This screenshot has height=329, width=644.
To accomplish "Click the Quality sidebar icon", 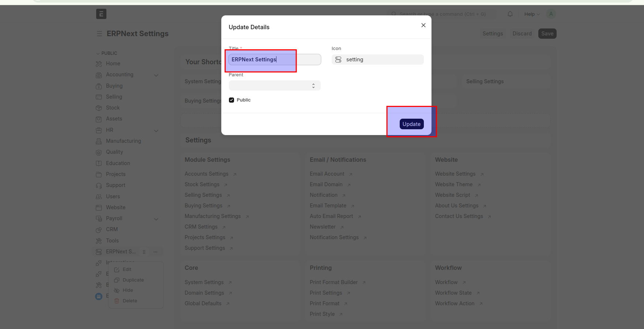I will tap(99, 152).
